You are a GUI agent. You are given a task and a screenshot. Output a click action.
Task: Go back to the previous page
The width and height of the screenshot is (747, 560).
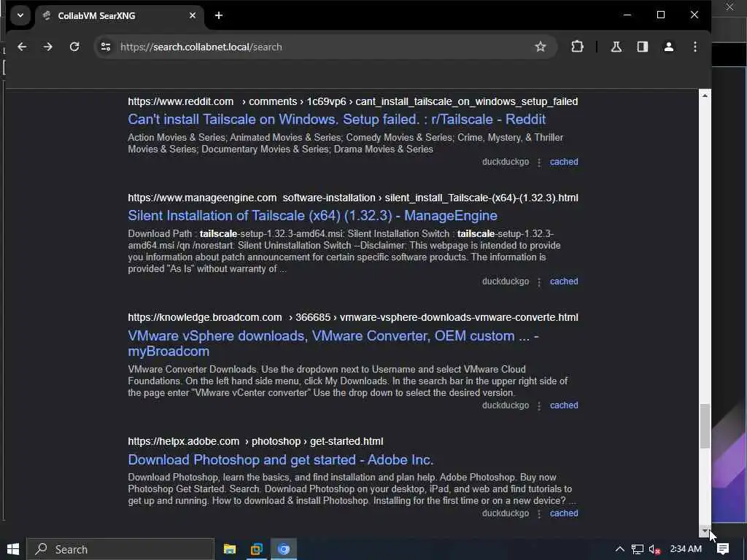(x=22, y=47)
